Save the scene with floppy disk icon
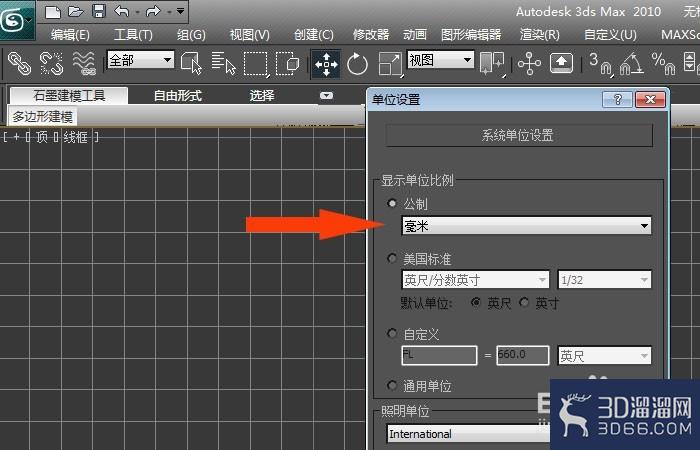This screenshot has height=450, width=700. [99, 11]
